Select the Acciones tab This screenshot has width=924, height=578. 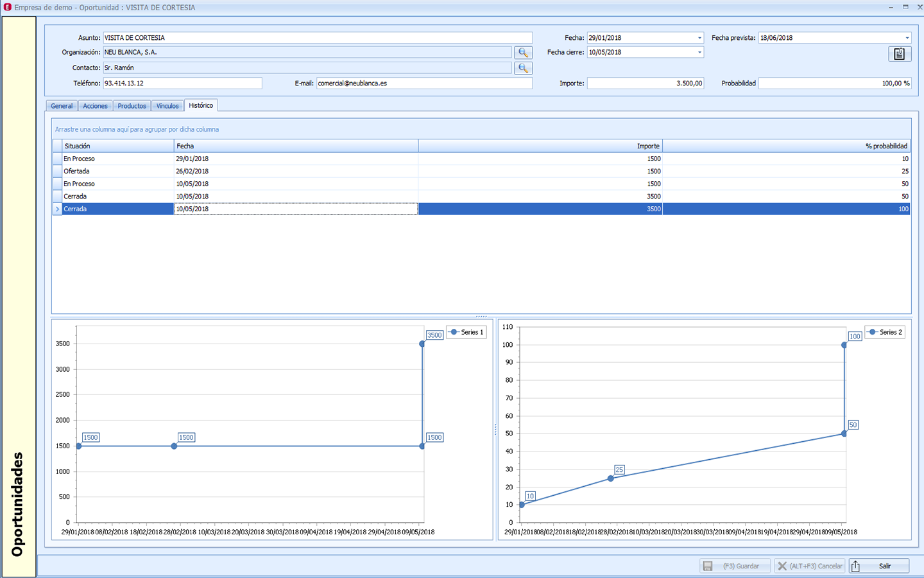pyautogui.click(x=95, y=106)
